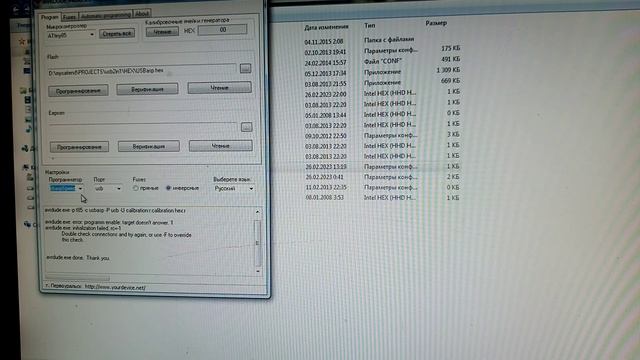Open the About tab
The width and height of the screenshot is (640, 360).
pos(142,13)
